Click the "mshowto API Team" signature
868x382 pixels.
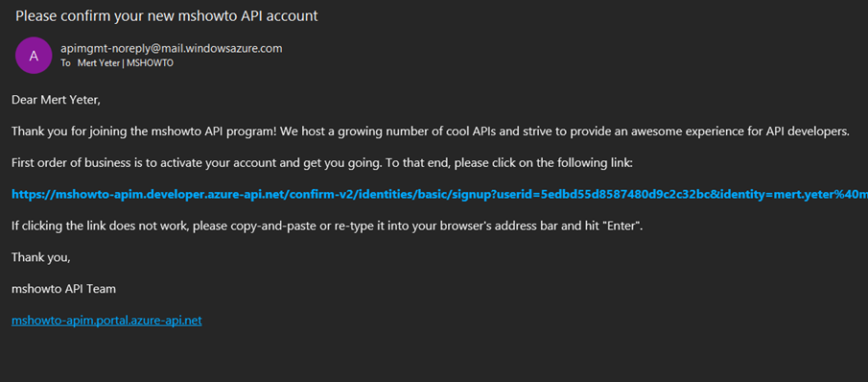(x=63, y=289)
